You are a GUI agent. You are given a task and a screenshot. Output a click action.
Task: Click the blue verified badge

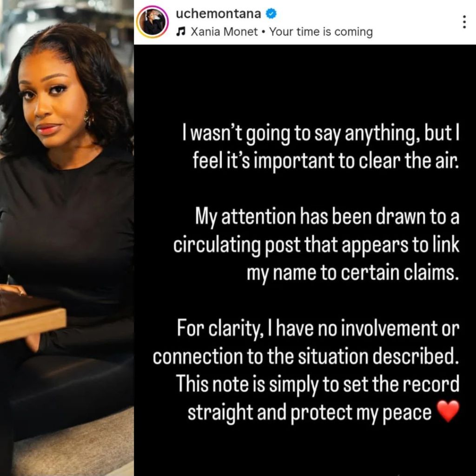click(x=271, y=13)
